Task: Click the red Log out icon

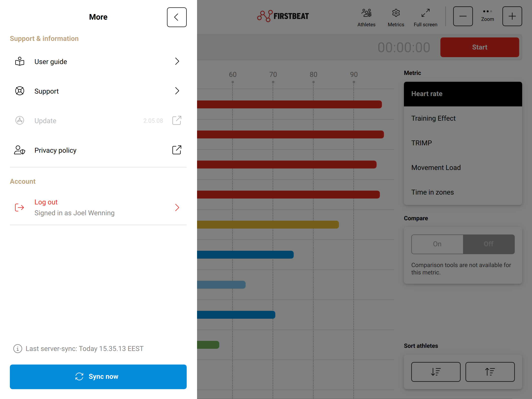Action: (x=19, y=208)
